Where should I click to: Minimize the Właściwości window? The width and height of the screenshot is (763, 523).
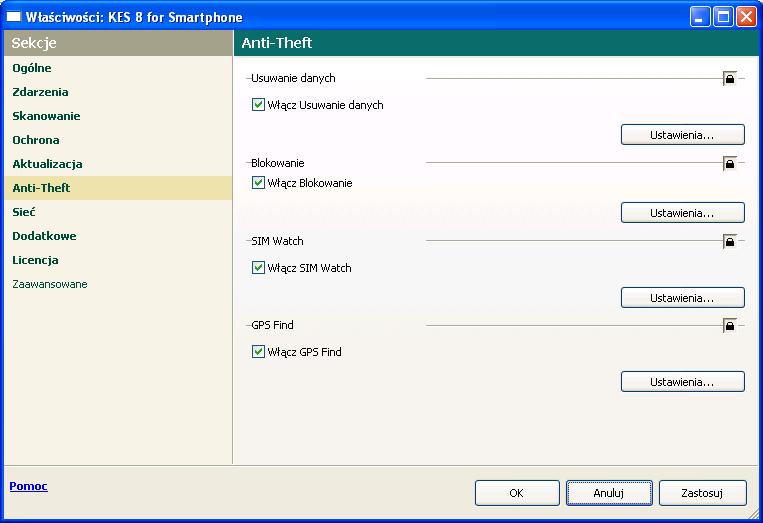[700, 17]
